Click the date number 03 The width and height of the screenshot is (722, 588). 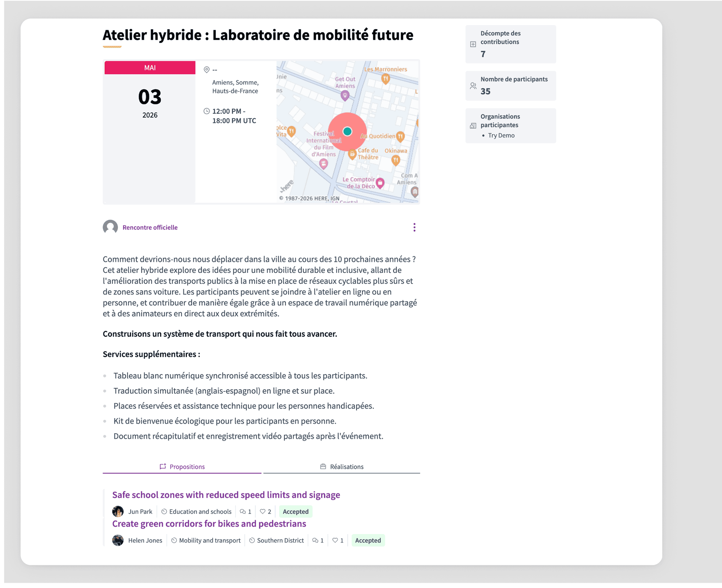point(150,97)
